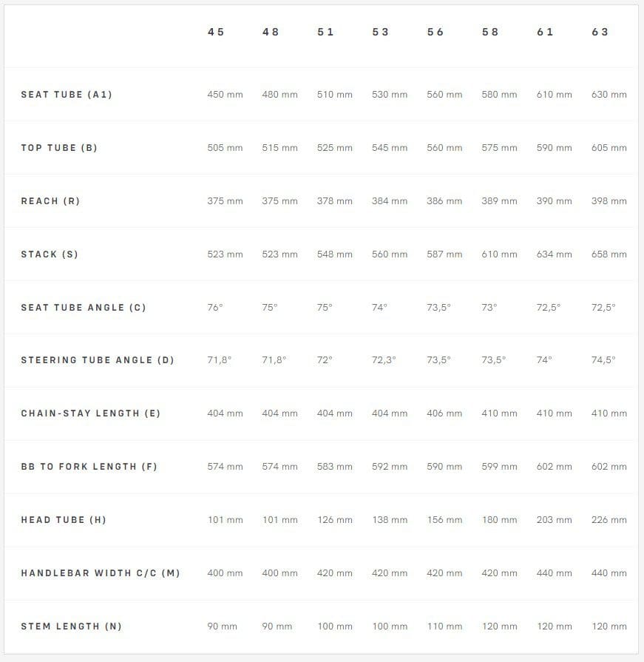Select the 74,5° steering tube angle cell
Image resolution: width=644 pixels, height=662 pixels.
click(x=604, y=360)
